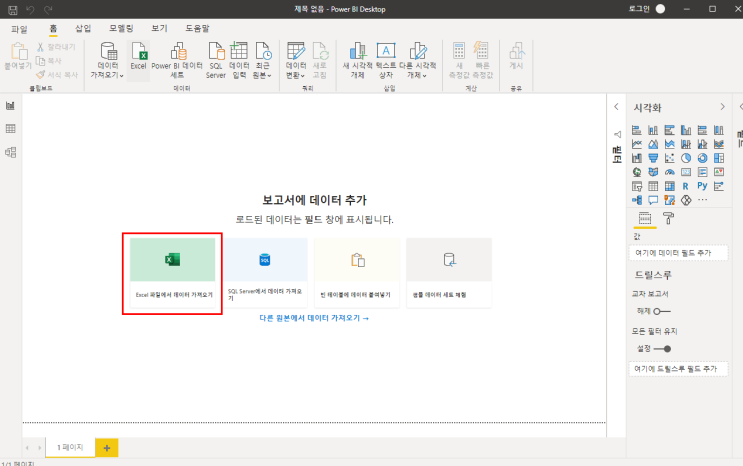The width and height of the screenshot is (743, 466).
Task: Select the Filled map visual
Action: [x=653, y=172]
